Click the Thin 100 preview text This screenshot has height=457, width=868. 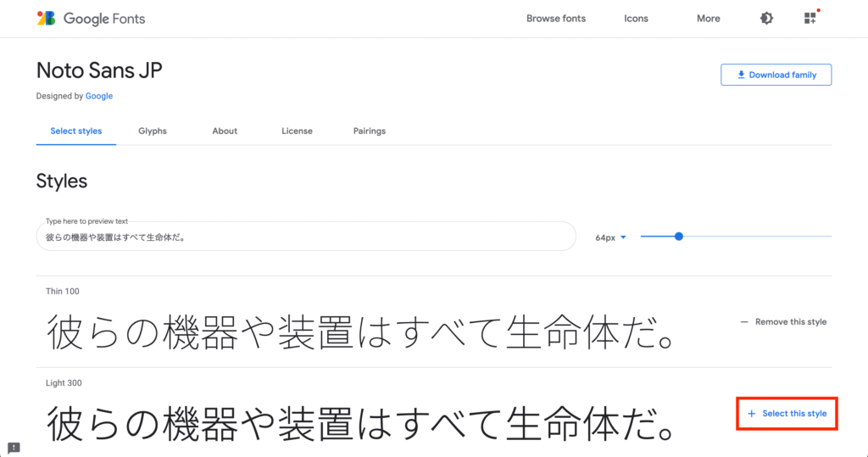click(x=360, y=332)
